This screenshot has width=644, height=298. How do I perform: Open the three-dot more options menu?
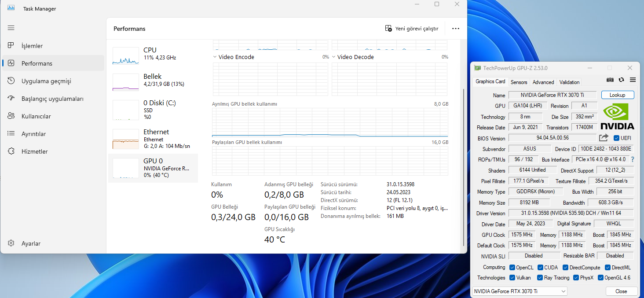tap(456, 29)
